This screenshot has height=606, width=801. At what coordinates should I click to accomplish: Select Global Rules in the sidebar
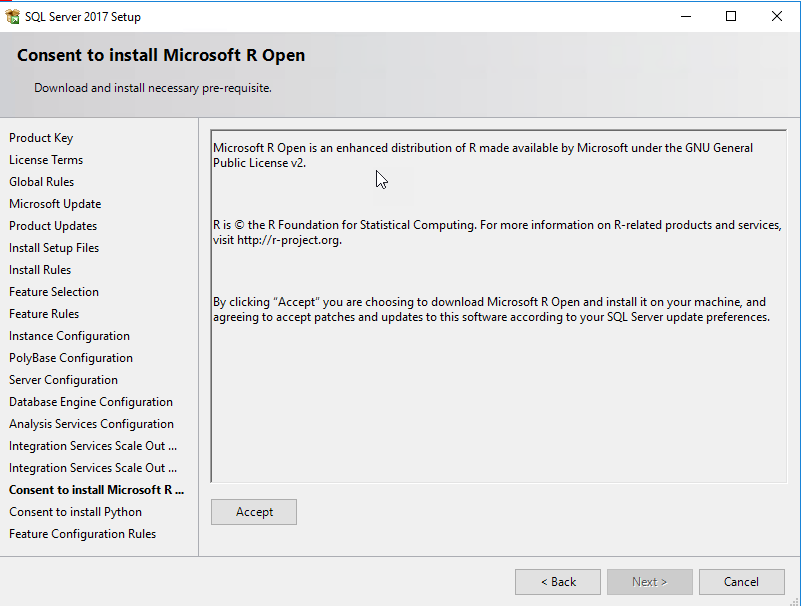click(x=42, y=182)
